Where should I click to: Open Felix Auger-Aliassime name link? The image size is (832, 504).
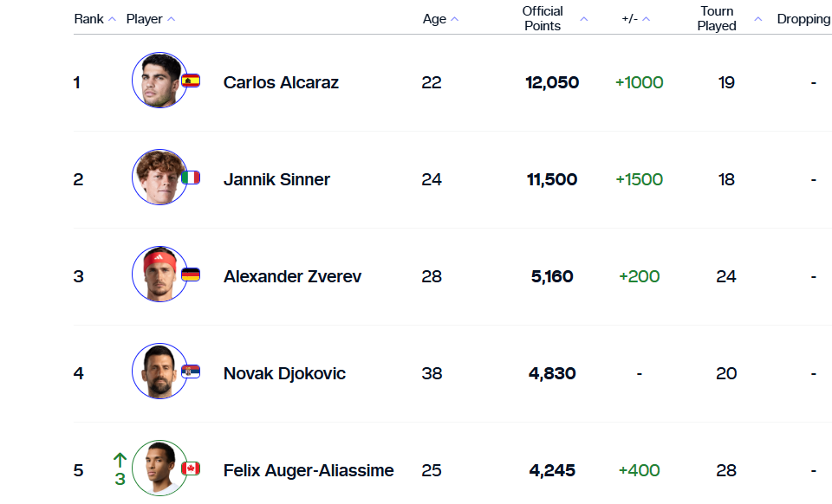[309, 470]
